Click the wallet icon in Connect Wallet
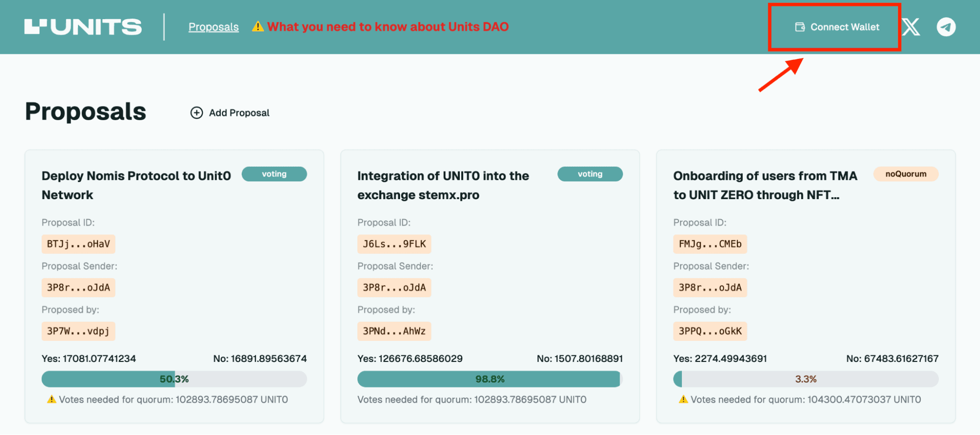Screen dimensions: 980x435 800,27
